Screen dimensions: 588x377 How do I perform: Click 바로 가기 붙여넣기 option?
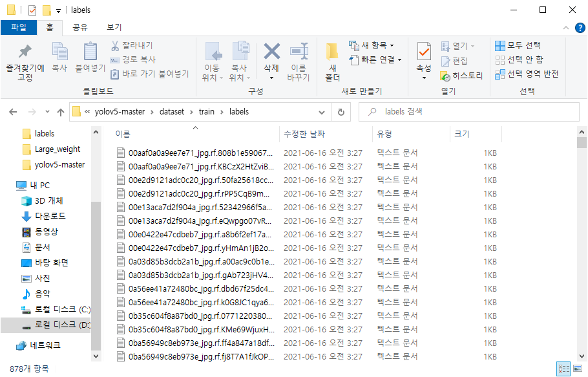click(149, 74)
